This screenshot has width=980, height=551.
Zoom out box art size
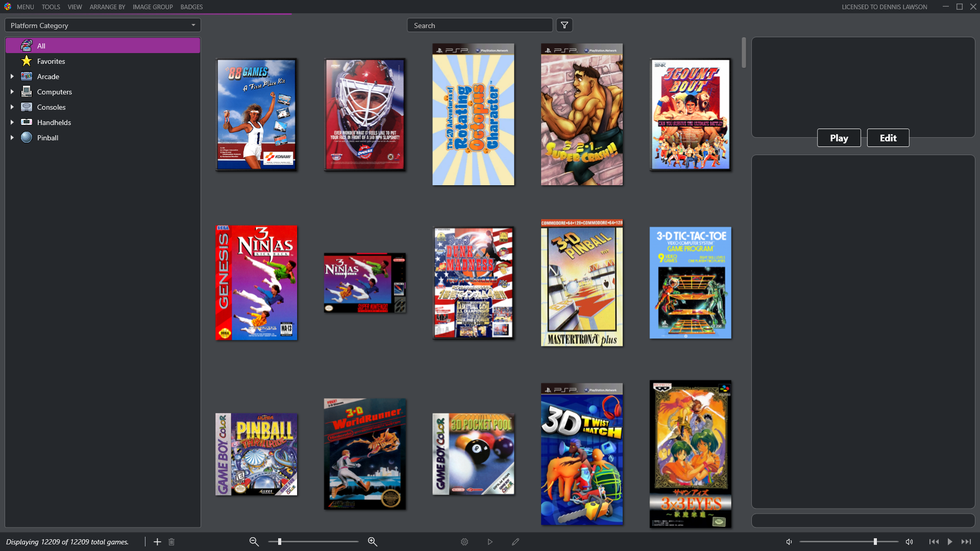(x=254, y=542)
